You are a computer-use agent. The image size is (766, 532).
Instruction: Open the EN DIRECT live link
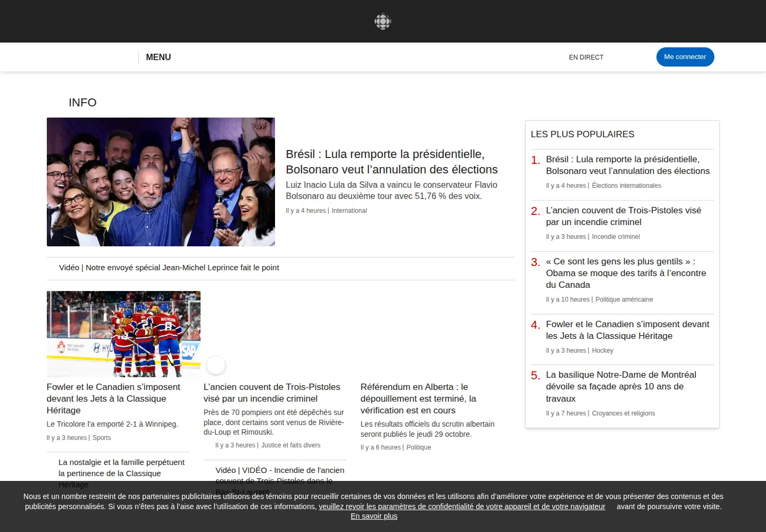click(586, 57)
